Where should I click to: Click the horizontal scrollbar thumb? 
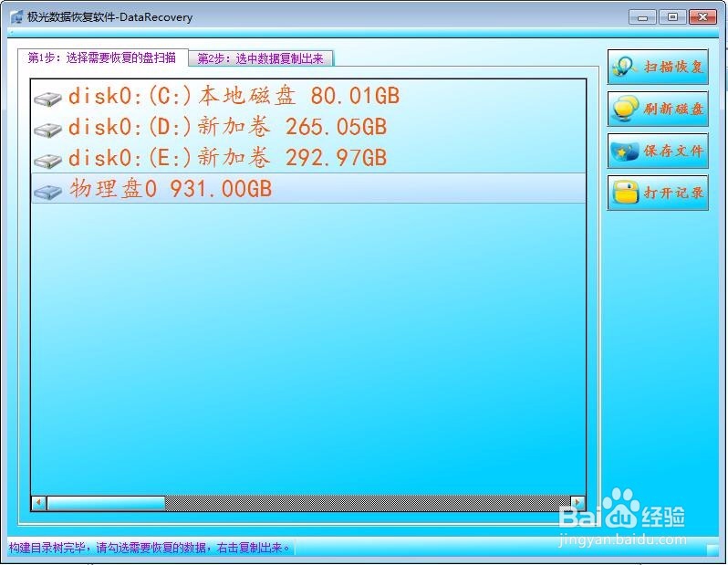[106, 503]
